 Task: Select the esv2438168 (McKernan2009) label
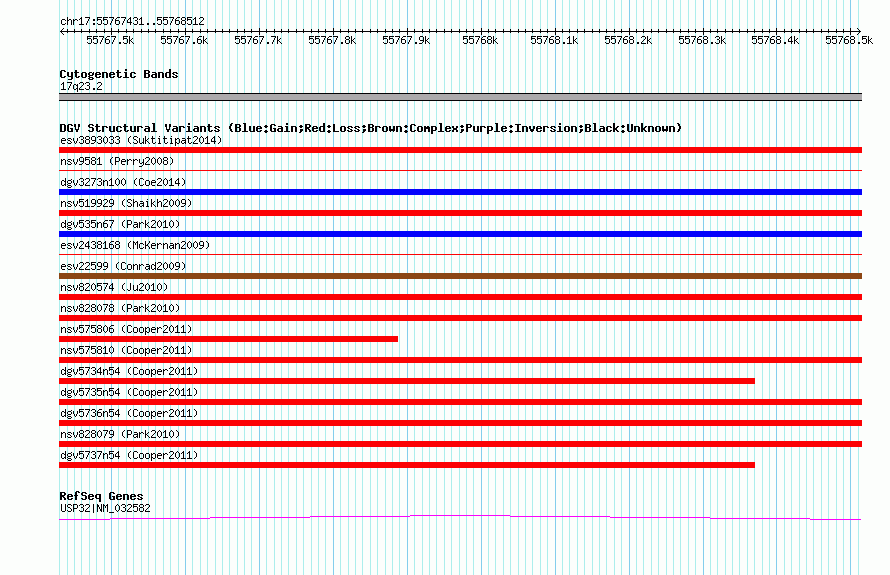tap(135, 245)
